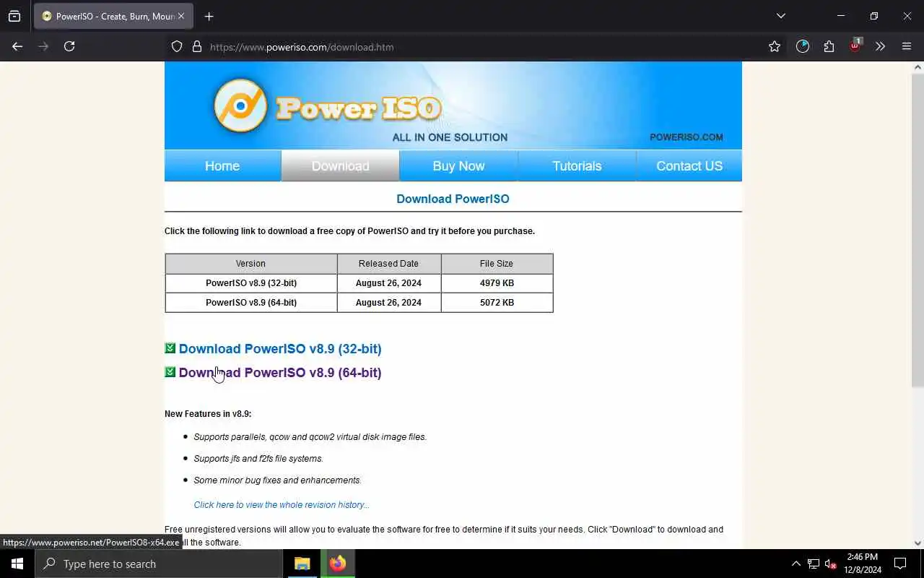The height and width of the screenshot is (578, 924).
Task: Open File Explorer from taskbar
Action: (302, 564)
